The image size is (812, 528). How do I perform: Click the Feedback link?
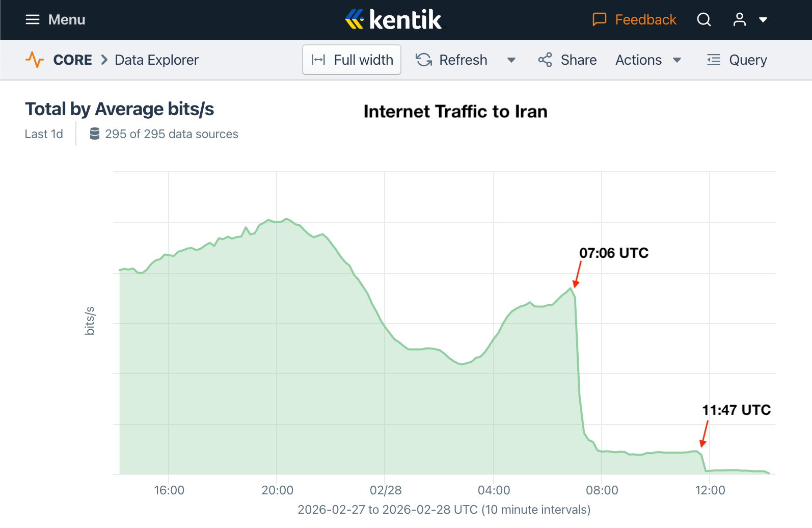[x=645, y=20]
